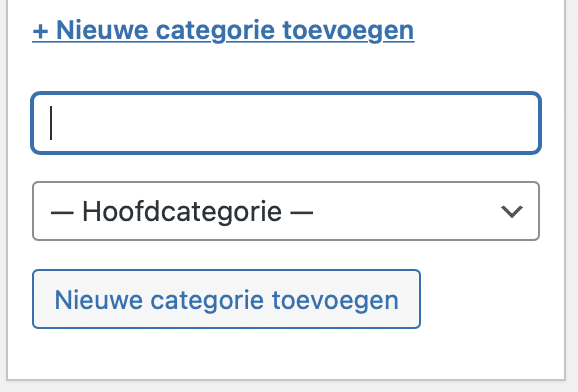Image resolution: width=578 pixels, height=392 pixels.
Task: Toggle the new category section with the link
Action: [223, 31]
